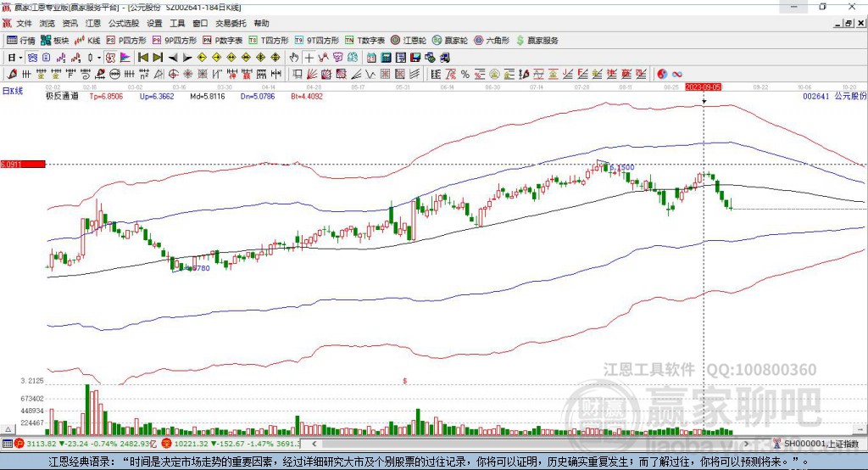868x470 pixels.
Task: Open the 9T四方形 tool
Action: click(x=317, y=41)
